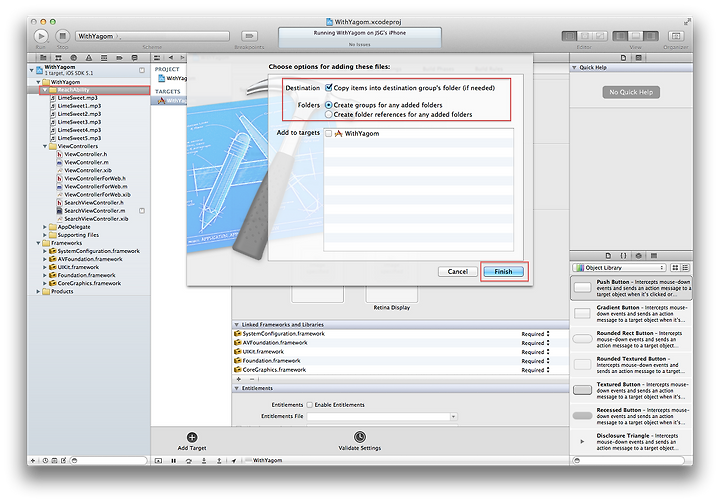The height and width of the screenshot is (503, 720).
Task: Check the WithYagom target checkbox
Action: (328, 134)
